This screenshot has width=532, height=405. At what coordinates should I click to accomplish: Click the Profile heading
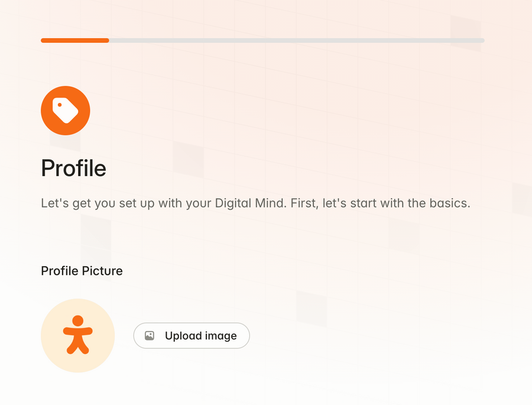click(73, 169)
